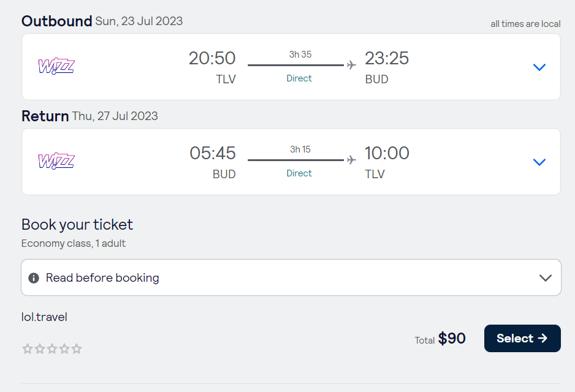Click the airplane icon on the return route
The image size is (575, 392).
[x=351, y=160]
